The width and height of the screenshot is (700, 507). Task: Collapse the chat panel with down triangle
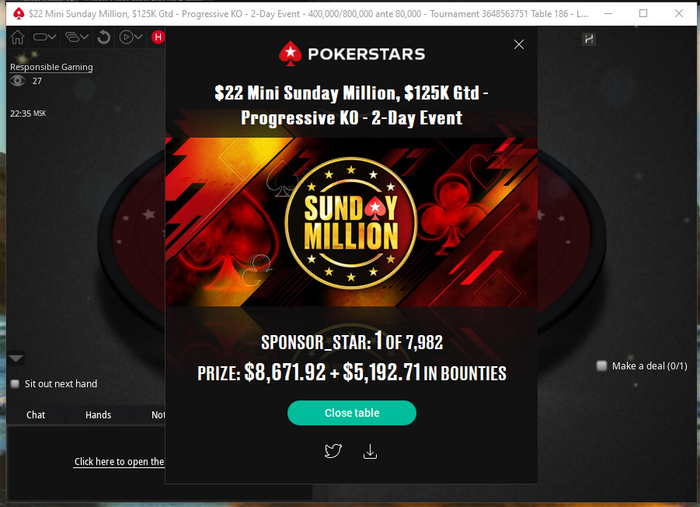(x=16, y=358)
